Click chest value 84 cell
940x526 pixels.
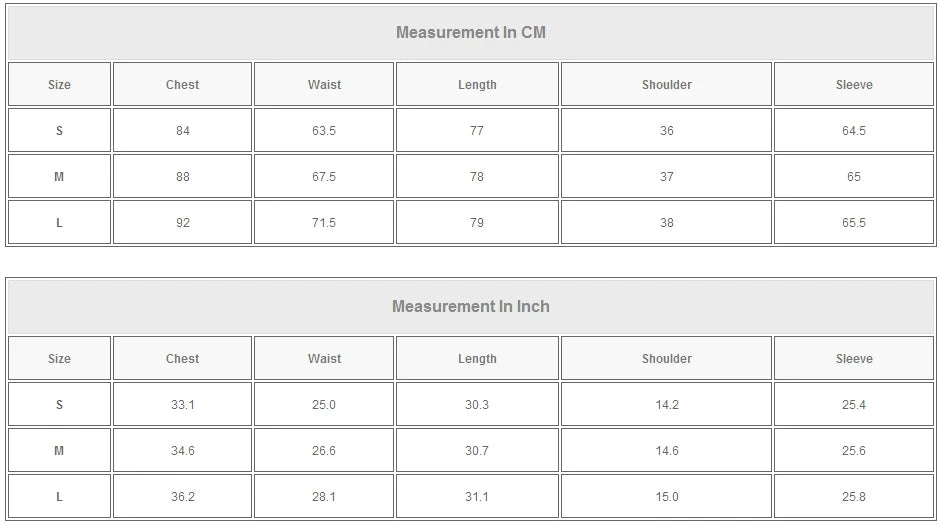[182, 131]
